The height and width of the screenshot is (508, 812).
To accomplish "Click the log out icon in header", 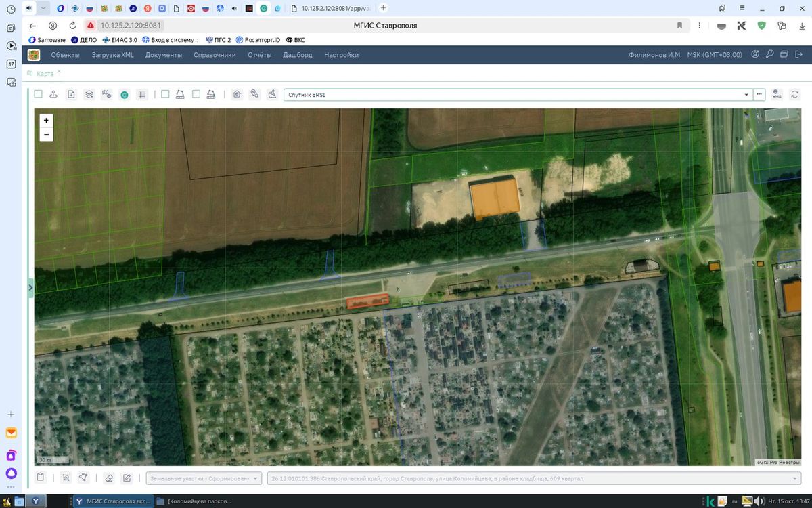I will (x=799, y=55).
